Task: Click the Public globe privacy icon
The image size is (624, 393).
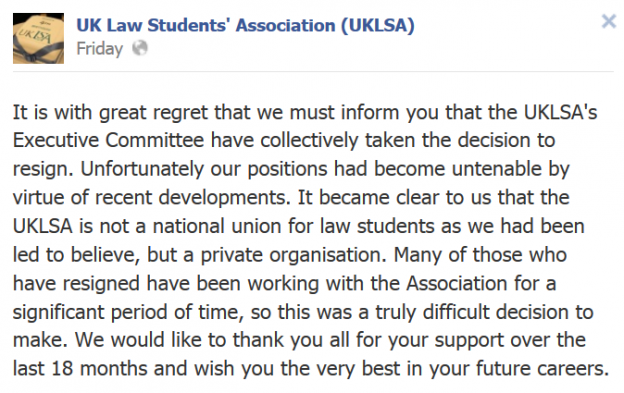Action: click(140, 48)
